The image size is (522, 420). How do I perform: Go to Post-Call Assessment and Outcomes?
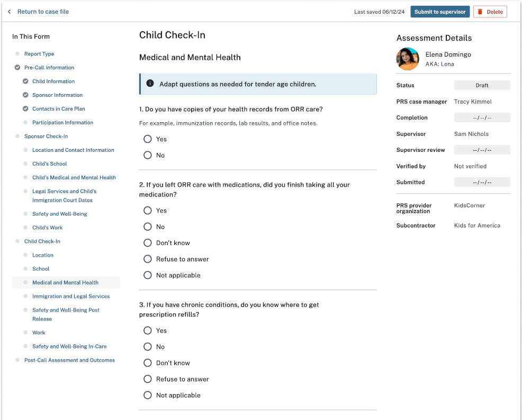pos(69,360)
